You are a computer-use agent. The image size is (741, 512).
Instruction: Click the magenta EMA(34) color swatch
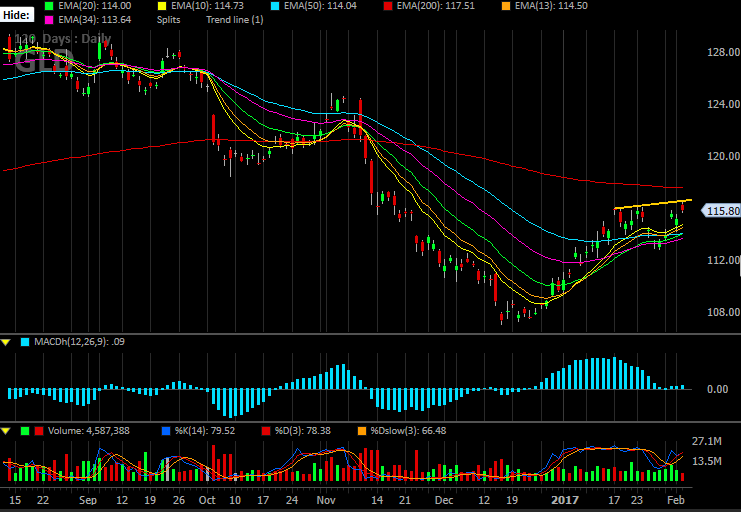pos(49,20)
